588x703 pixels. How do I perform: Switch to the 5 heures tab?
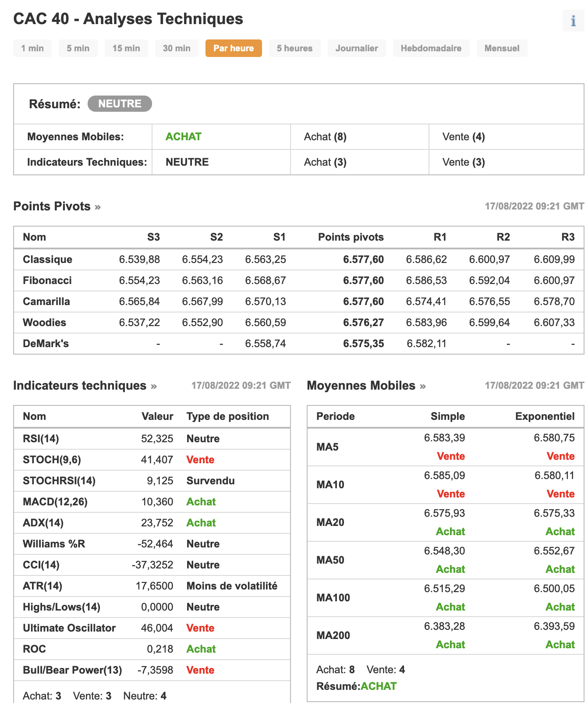(x=294, y=48)
